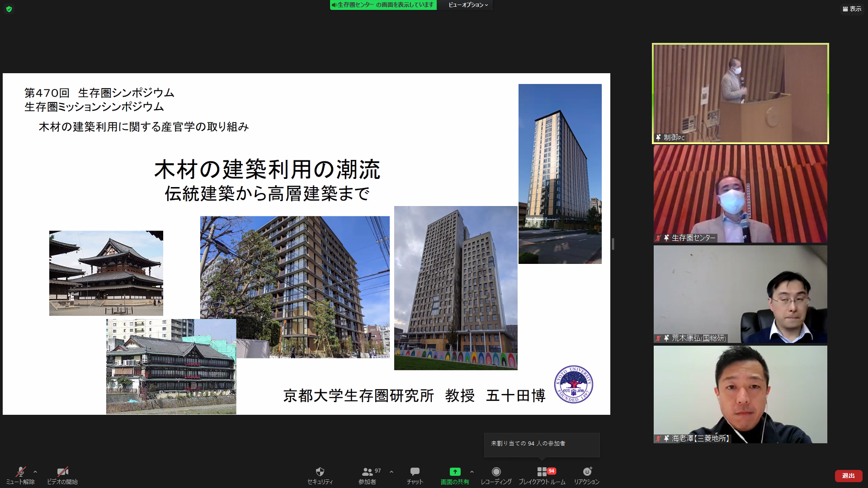The width and height of the screenshot is (868, 488).
Task: Select the 海老澤【三菱地所】 video thumbnail
Action: point(740,394)
